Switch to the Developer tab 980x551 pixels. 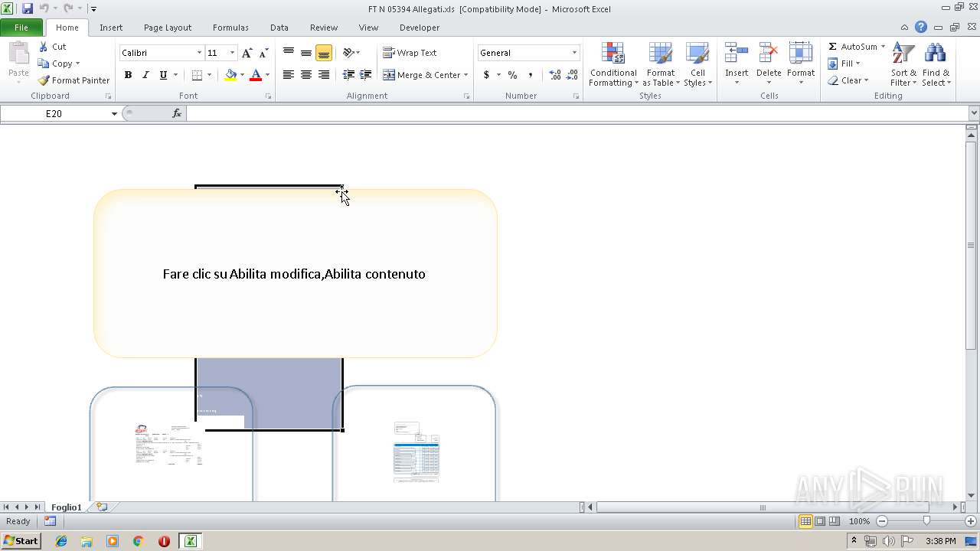point(420,28)
